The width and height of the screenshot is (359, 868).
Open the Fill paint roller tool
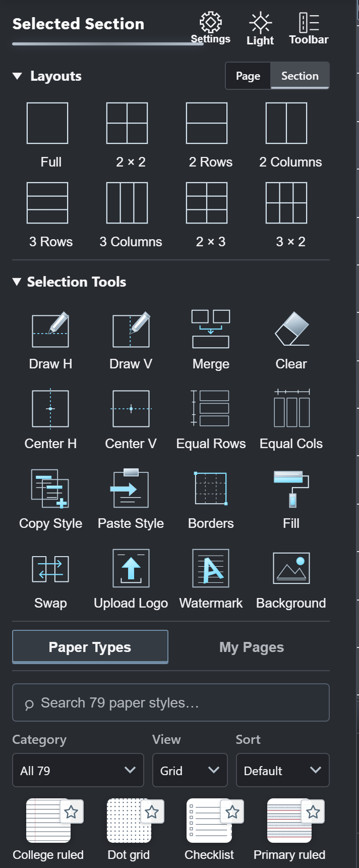[291, 489]
